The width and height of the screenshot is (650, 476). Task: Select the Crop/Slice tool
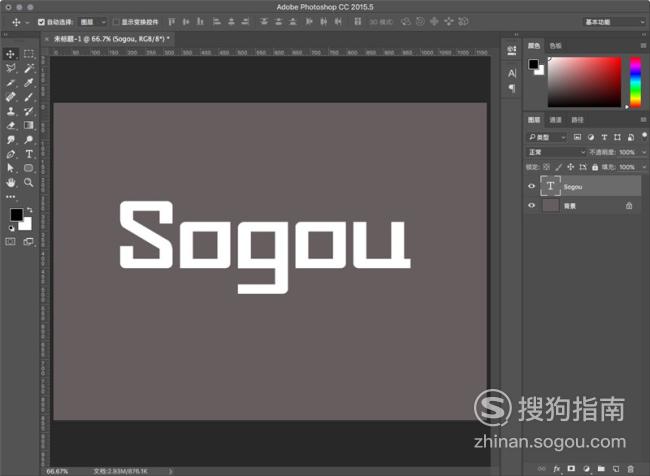pyautogui.click(x=11, y=83)
